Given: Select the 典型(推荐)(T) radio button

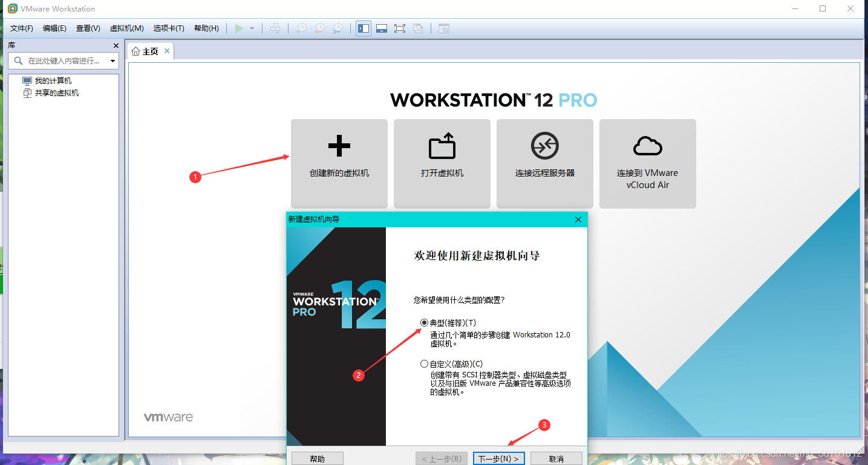Looking at the screenshot, I should pos(424,323).
